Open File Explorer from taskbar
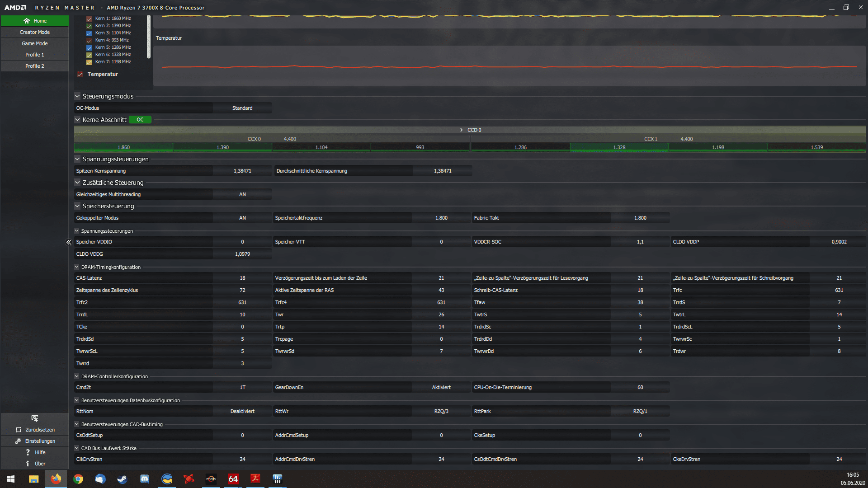This screenshot has width=868, height=488. [33, 479]
